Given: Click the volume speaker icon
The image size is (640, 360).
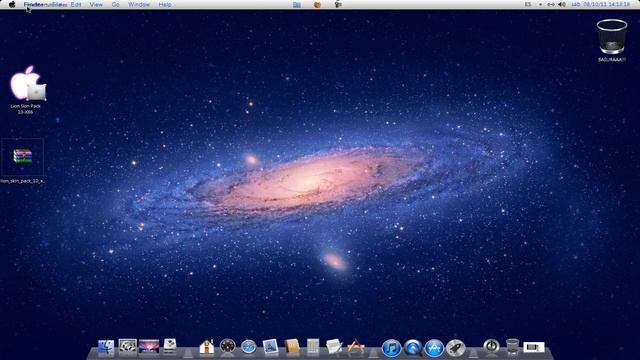Looking at the screenshot, I should [x=562, y=4].
